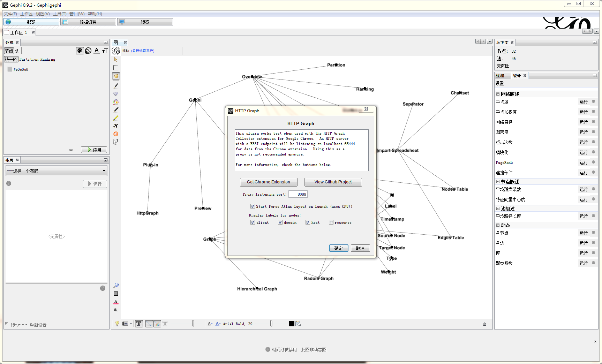This screenshot has width=602, height=364.
Task: Uncheck the client label checkbox
Action: tap(253, 222)
